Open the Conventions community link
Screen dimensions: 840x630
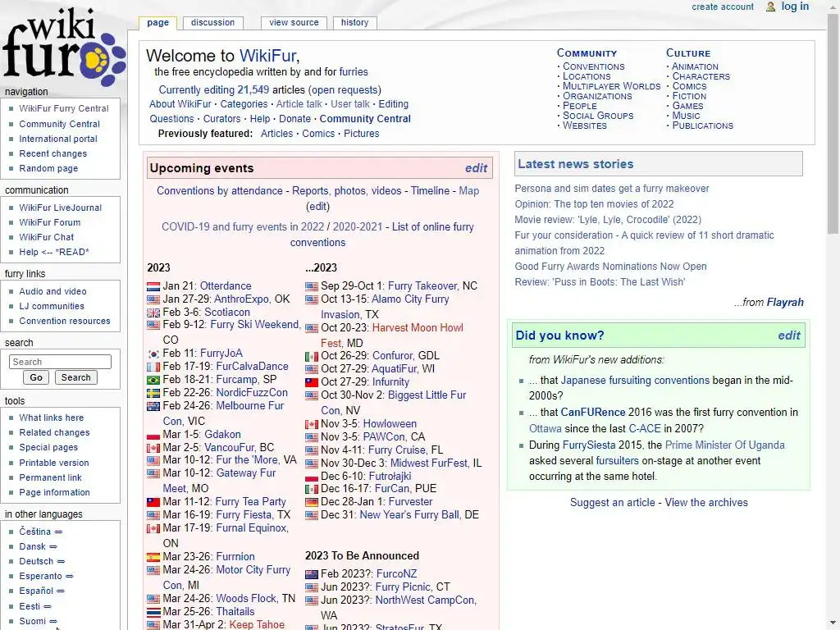[x=594, y=66]
